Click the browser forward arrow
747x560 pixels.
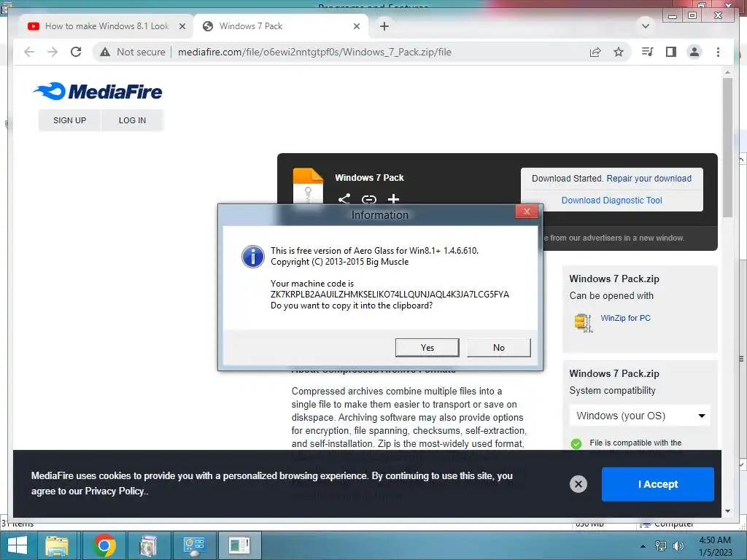pyautogui.click(x=53, y=52)
